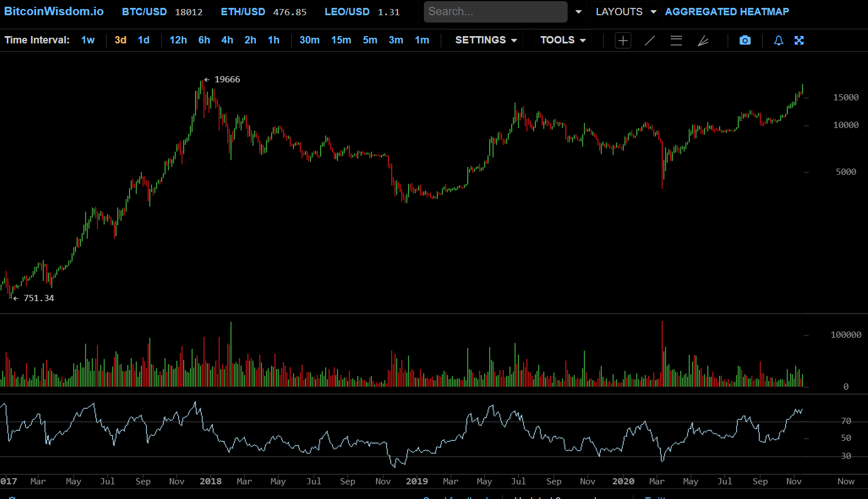Click the ETH/USD price value 476.85
The width and height of the screenshot is (868, 499).
point(290,12)
